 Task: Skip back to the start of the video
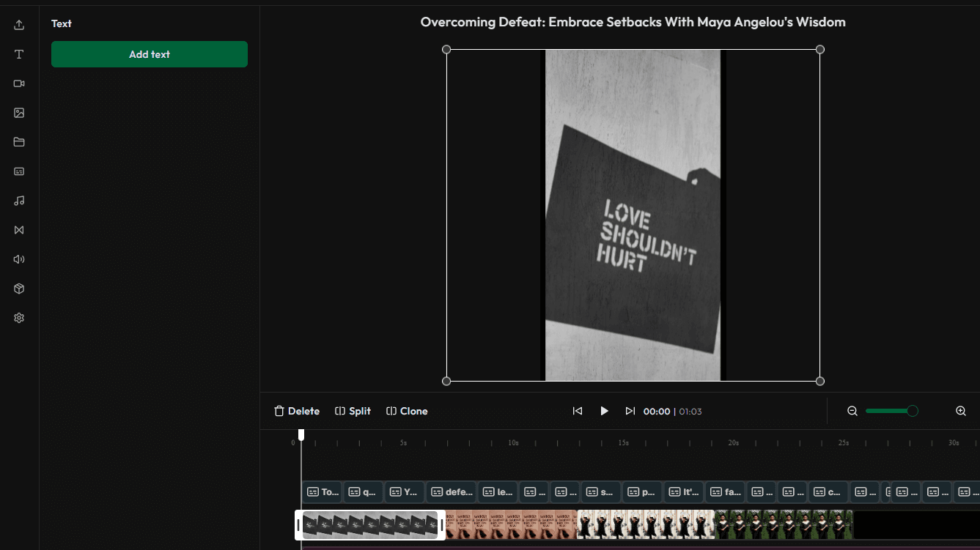(x=578, y=411)
